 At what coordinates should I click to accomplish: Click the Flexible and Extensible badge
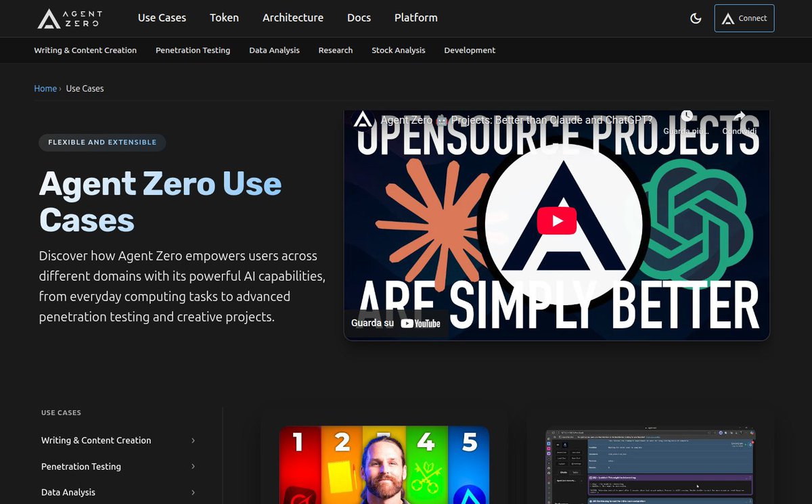tap(102, 142)
